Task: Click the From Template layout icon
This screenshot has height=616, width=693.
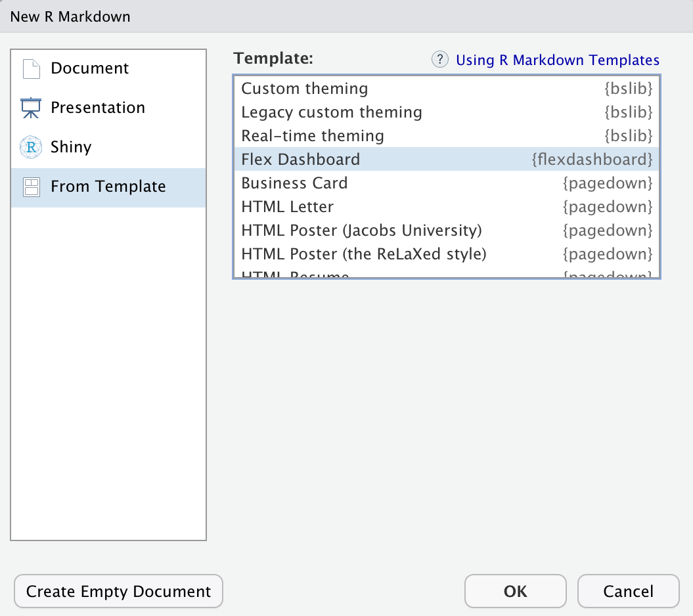Action: pyautogui.click(x=31, y=187)
